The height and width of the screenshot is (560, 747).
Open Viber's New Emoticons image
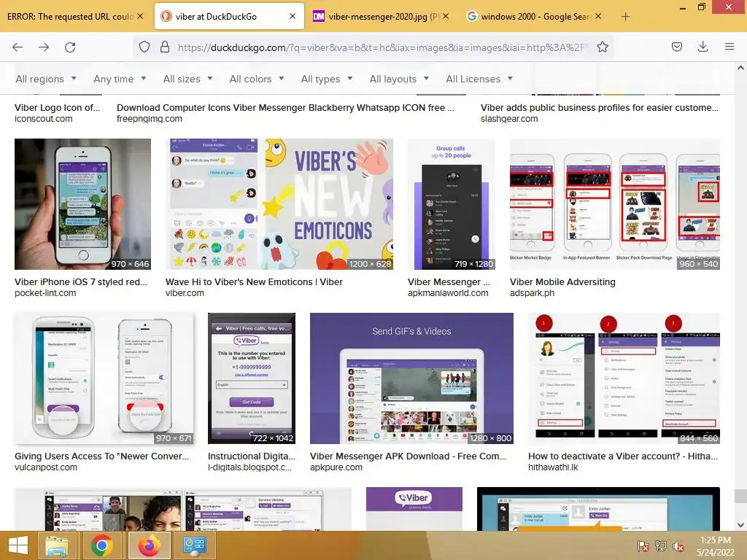pos(279,204)
